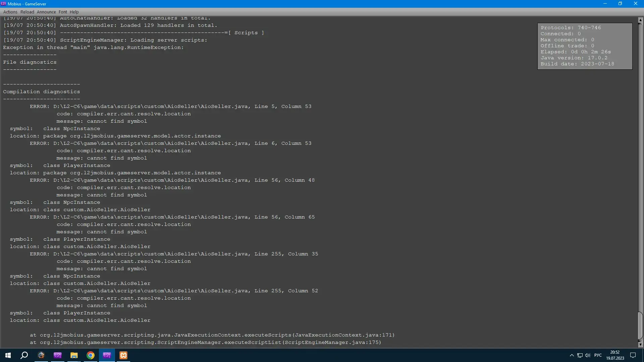Switch to the non-highlighted L2j taskbar icon

point(58,355)
